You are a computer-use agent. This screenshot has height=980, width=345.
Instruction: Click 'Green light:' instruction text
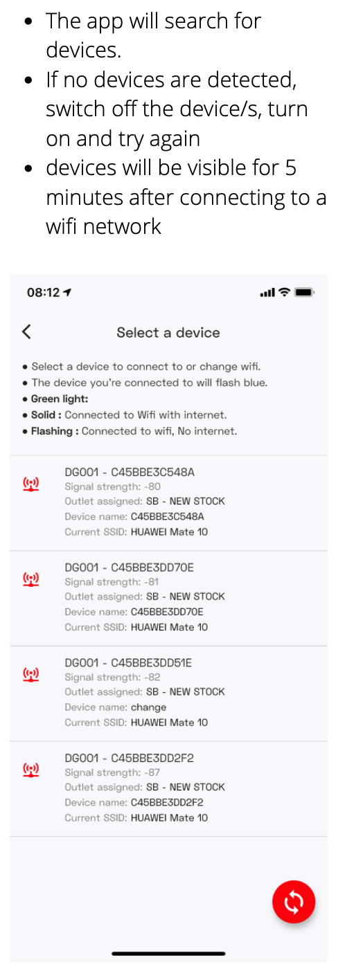(60, 399)
